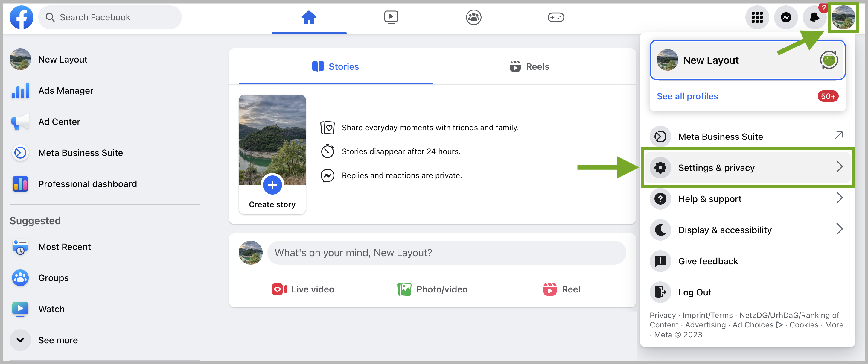The image size is (868, 364).
Task: Click the More footer link
Action: 834,324
